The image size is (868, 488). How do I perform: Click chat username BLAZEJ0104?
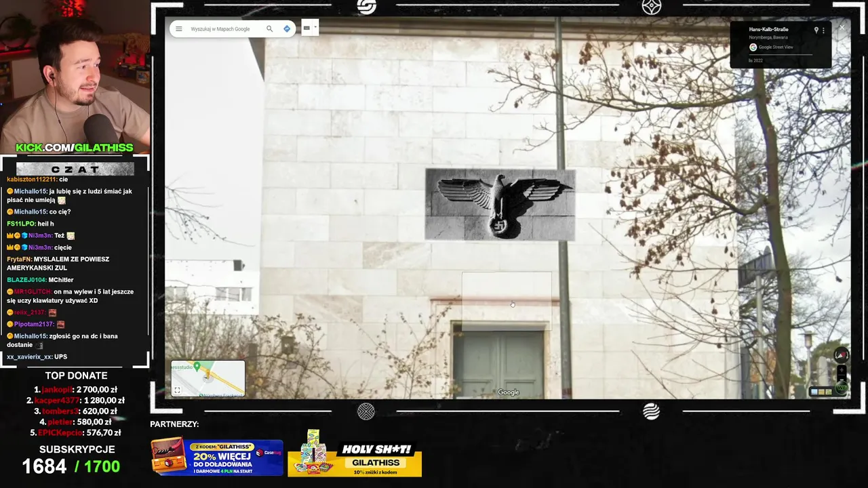coord(26,280)
